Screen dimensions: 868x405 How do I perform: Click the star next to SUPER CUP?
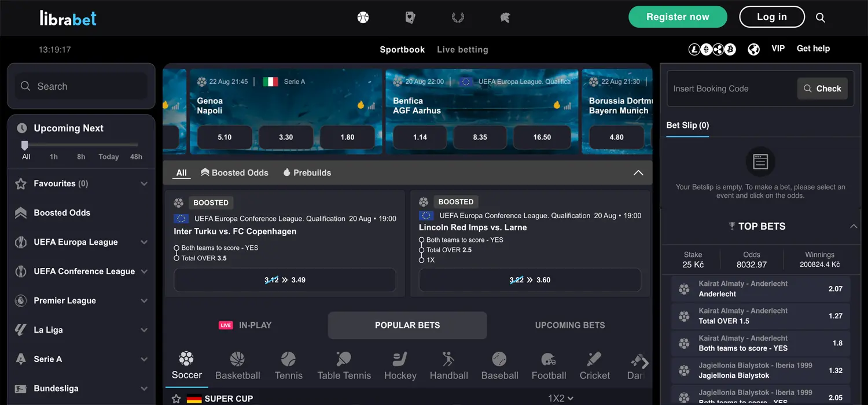pyautogui.click(x=176, y=399)
